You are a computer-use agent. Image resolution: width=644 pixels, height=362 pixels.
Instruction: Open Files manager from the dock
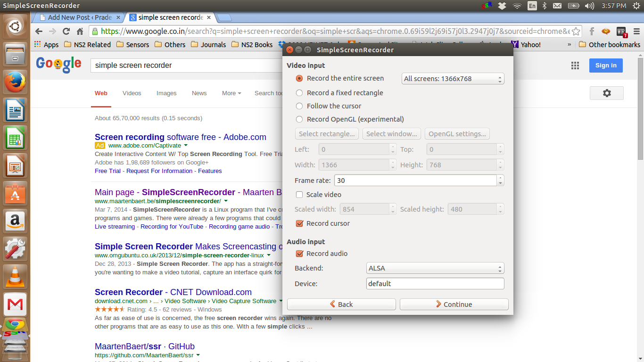[x=15, y=54]
